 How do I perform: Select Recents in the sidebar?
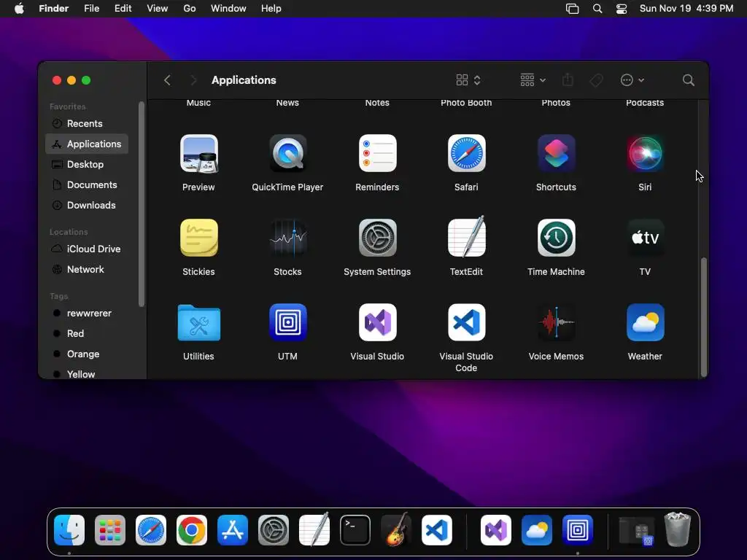tap(87, 123)
